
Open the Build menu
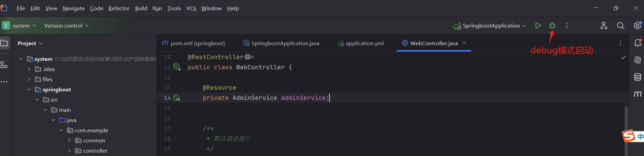(x=141, y=8)
